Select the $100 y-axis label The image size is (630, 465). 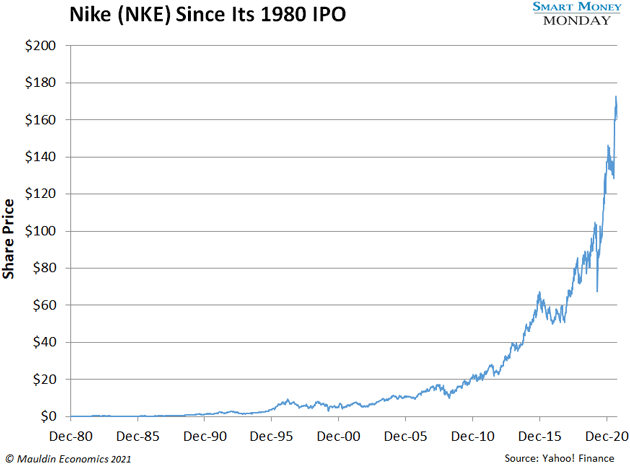pyautogui.click(x=40, y=231)
